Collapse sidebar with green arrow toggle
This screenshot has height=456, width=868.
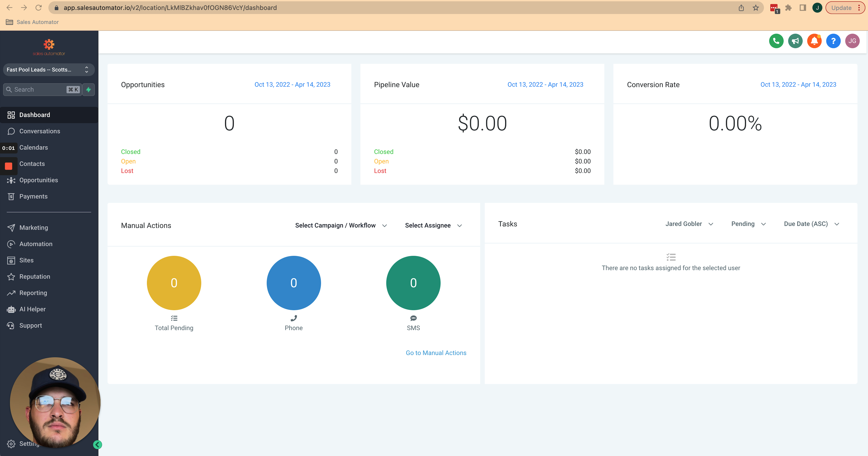(x=97, y=445)
